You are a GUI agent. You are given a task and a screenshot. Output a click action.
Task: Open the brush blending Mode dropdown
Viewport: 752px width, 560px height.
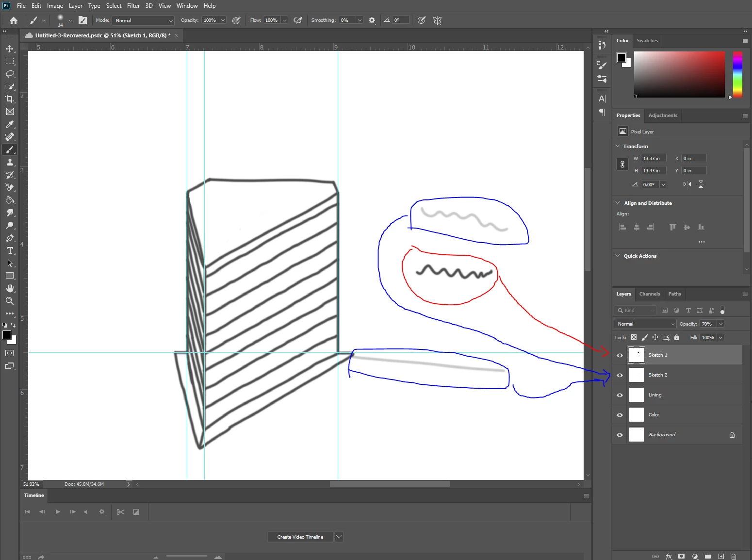click(143, 20)
